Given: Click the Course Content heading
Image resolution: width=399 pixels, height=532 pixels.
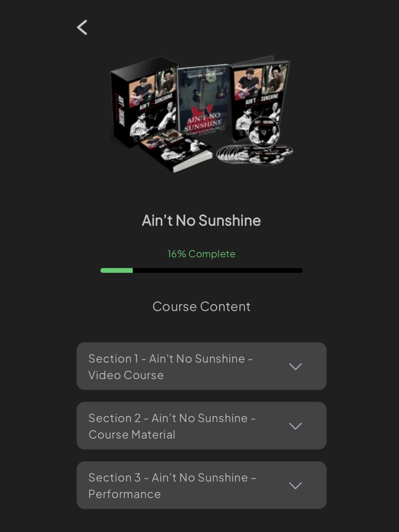Looking at the screenshot, I should pos(201,307).
